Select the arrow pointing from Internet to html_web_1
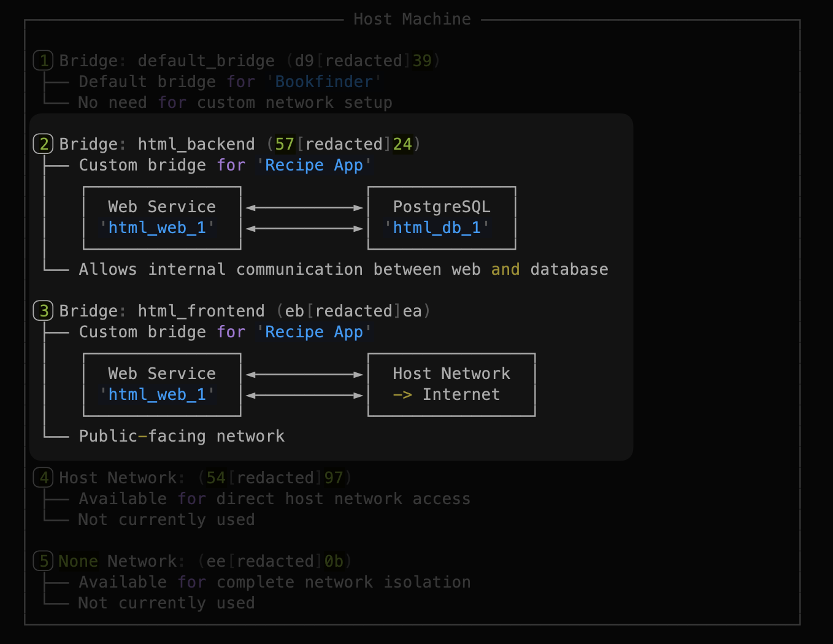The height and width of the screenshot is (644, 833). pos(304,396)
